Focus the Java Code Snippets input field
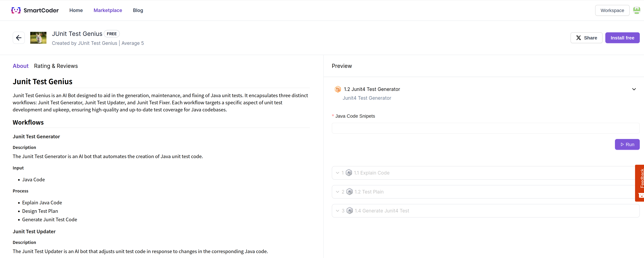 click(x=485, y=128)
